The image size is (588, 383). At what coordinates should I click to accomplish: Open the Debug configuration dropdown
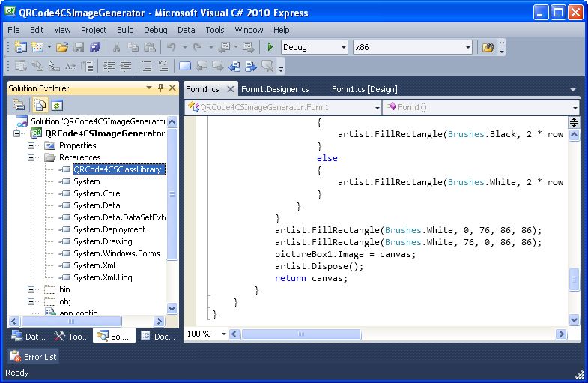(x=344, y=47)
